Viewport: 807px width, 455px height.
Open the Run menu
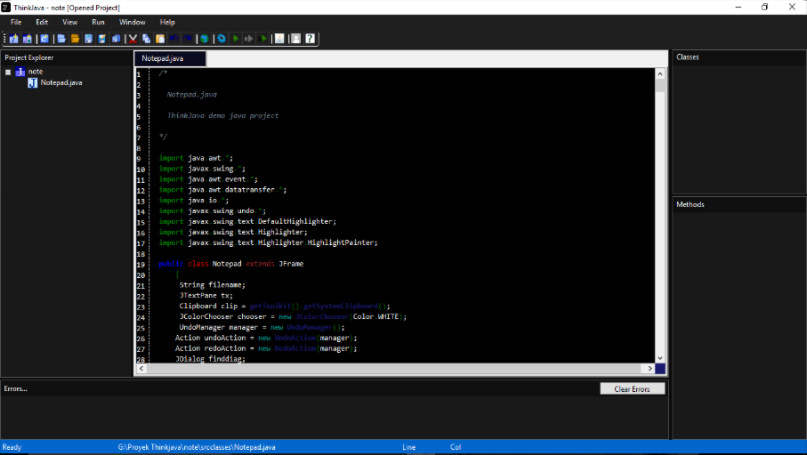[98, 22]
